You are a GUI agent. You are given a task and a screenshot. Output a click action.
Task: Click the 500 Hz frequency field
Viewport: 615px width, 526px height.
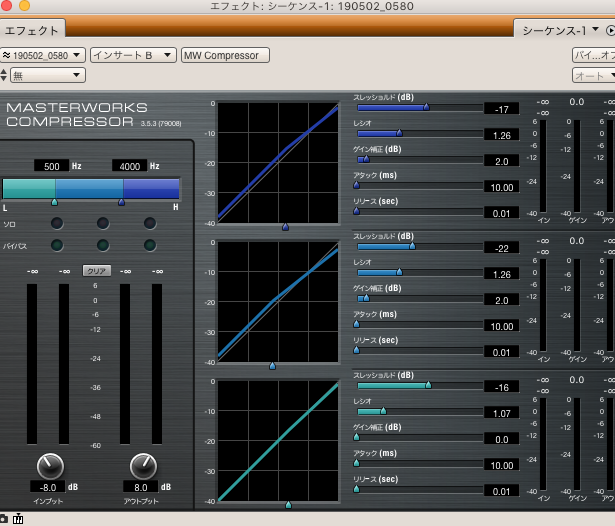(x=51, y=166)
